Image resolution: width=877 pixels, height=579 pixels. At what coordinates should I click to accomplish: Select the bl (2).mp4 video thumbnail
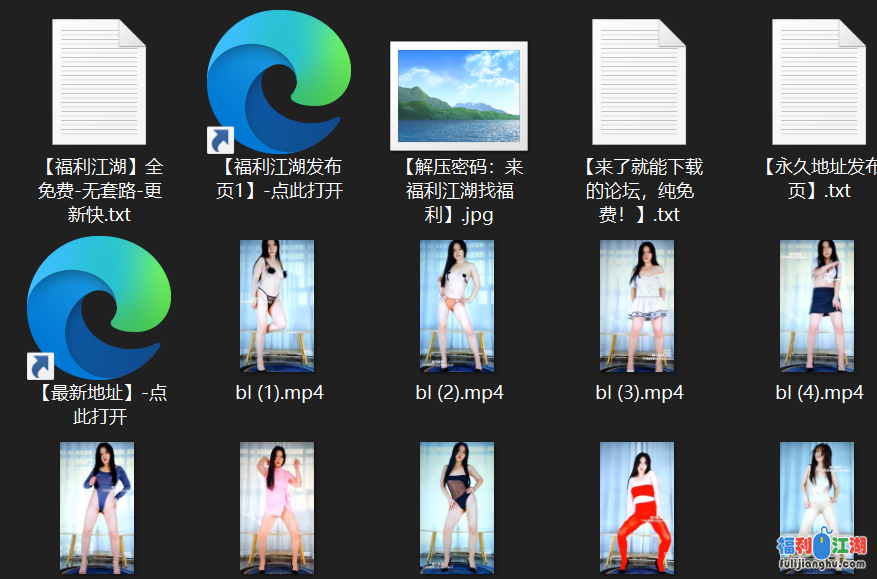pyautogui.click(x=457, y=305)
